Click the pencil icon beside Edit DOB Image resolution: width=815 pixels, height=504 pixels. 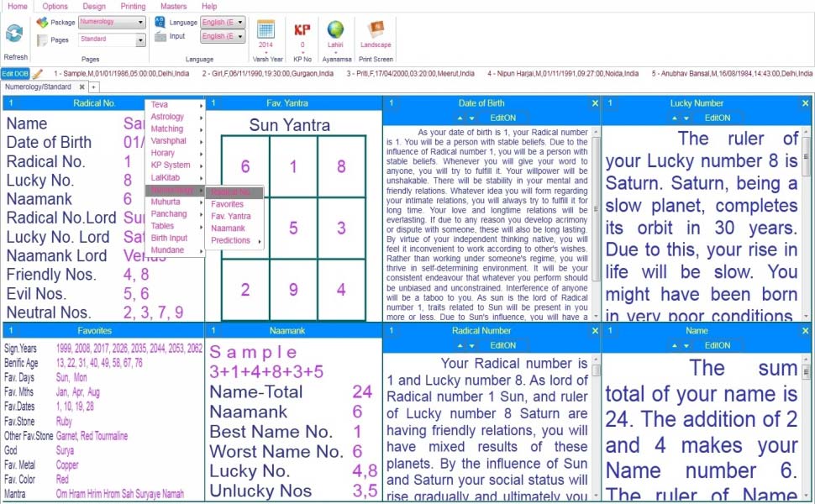pos(37,74)
